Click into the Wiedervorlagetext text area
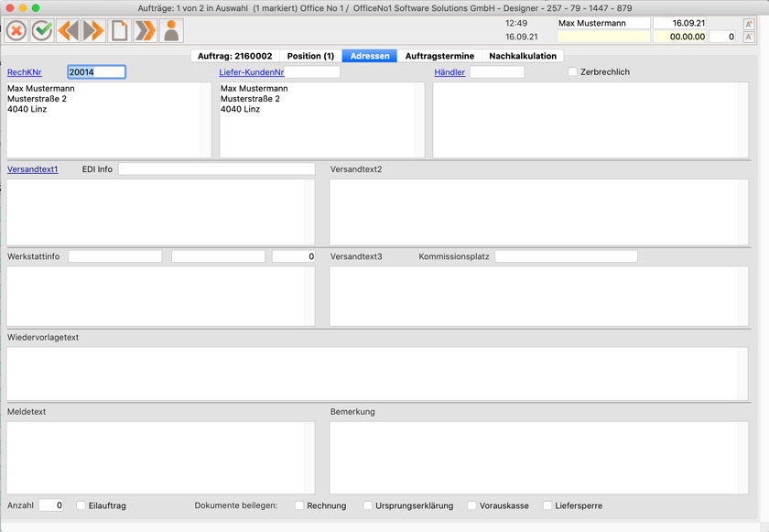 (x=377, y=374)
